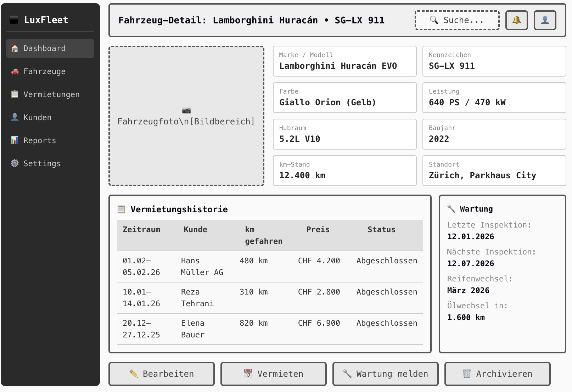The image size is (572, 392).
Task: Select the Elena Bauer customer cell
Action: (x=193, y=329)
